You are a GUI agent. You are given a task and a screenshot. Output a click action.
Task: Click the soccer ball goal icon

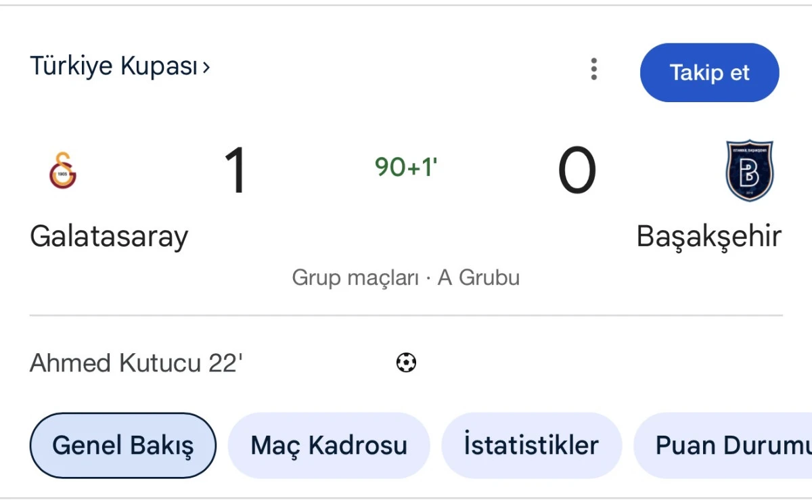pyautogui.click(x=406, y=363)
